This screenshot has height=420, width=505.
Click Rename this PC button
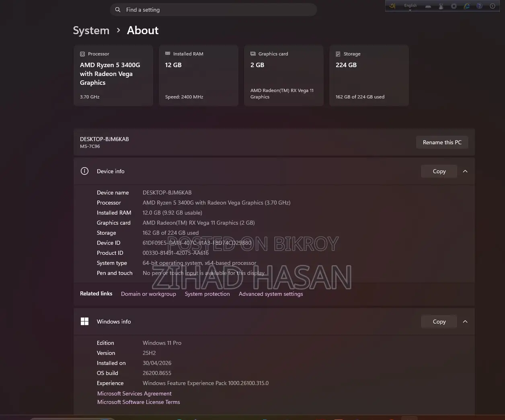442,142
